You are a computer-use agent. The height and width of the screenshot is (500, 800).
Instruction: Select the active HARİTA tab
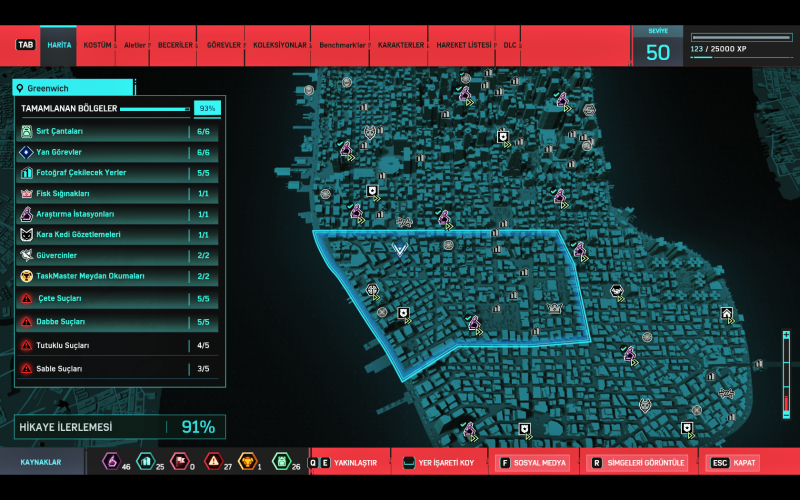pos(59,45)
